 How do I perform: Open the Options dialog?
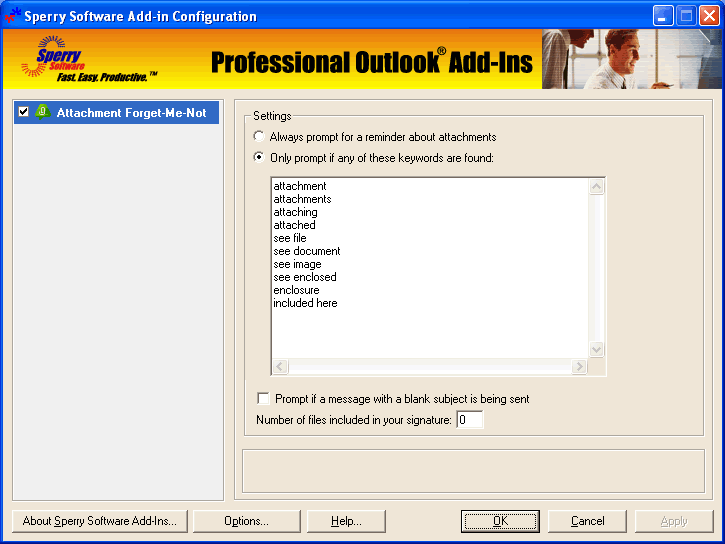pyautogui.click(x=246, y=521)
